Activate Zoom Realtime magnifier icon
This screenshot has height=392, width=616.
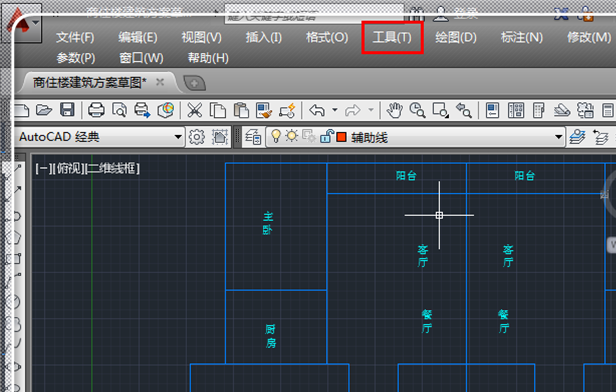pyautogui.click(x=417, y=110)
